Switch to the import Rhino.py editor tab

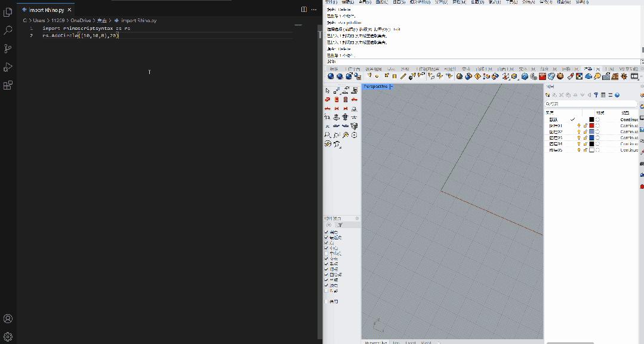coord(46,10)
